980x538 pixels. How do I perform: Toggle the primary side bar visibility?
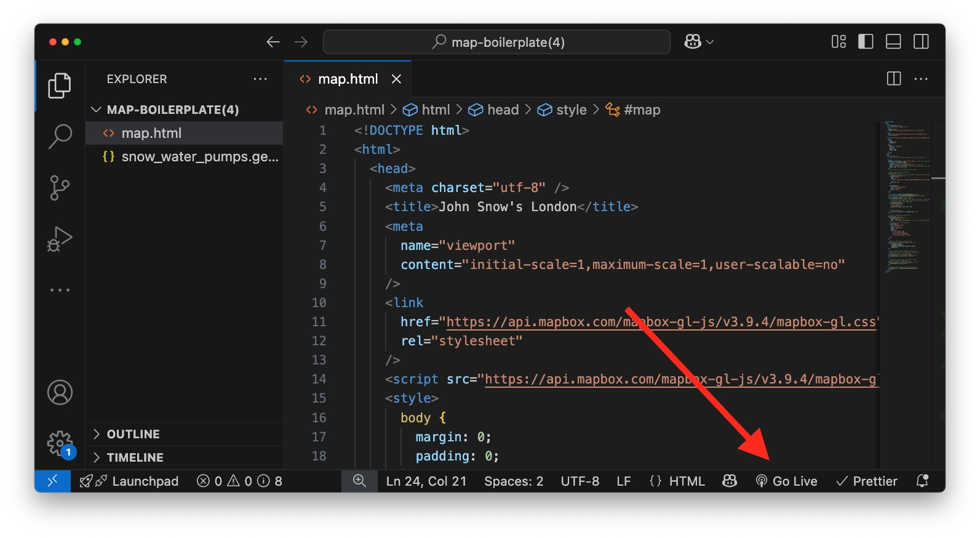point(866,42)
